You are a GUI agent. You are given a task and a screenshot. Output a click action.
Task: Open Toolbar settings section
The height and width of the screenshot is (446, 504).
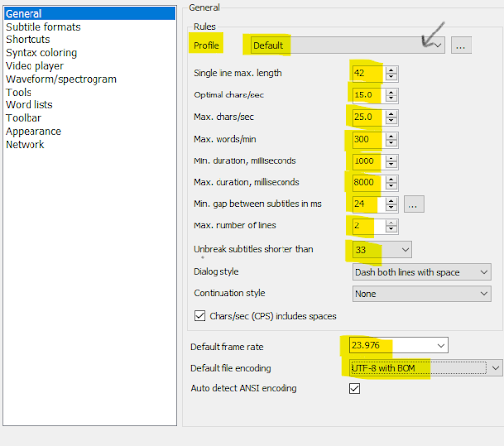pyautogui.click(x=24, y=118)
